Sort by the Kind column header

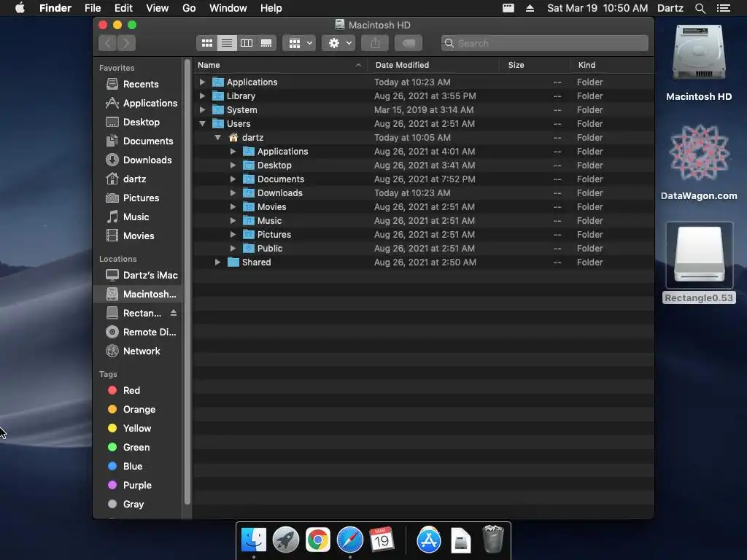pos(612,65)
